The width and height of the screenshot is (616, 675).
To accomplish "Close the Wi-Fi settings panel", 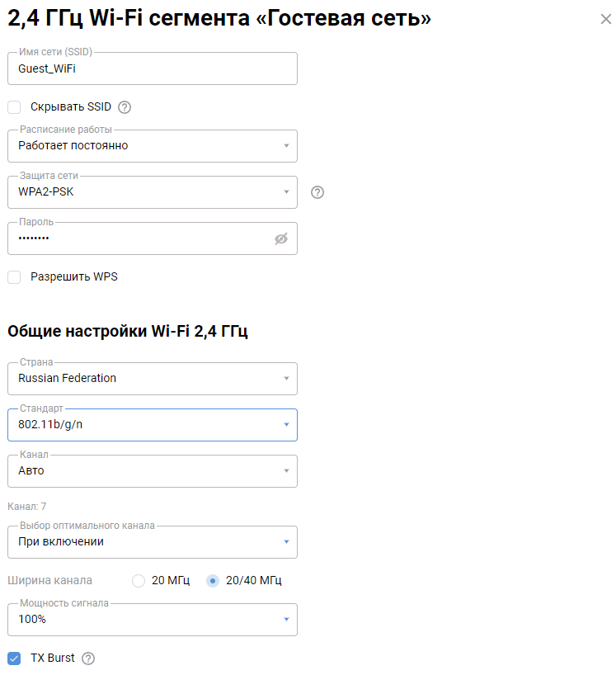I will tap(606, 19).
